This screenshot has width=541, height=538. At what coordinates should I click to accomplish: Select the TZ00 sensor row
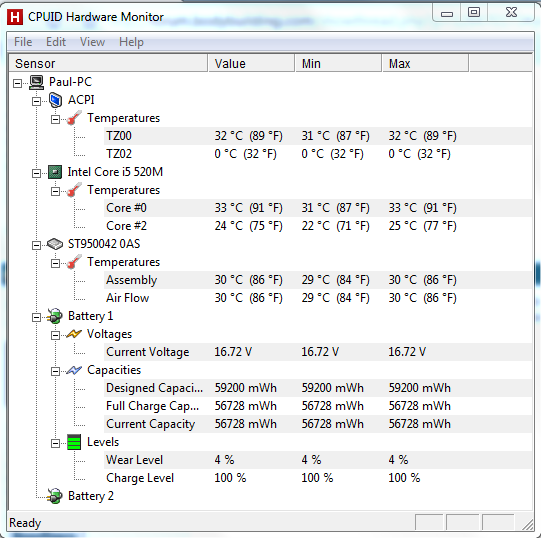click(317, 136)
